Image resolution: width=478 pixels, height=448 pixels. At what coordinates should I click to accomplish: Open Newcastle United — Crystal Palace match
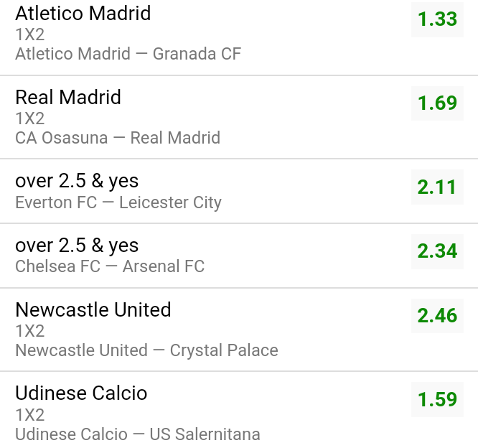point(146,350)
